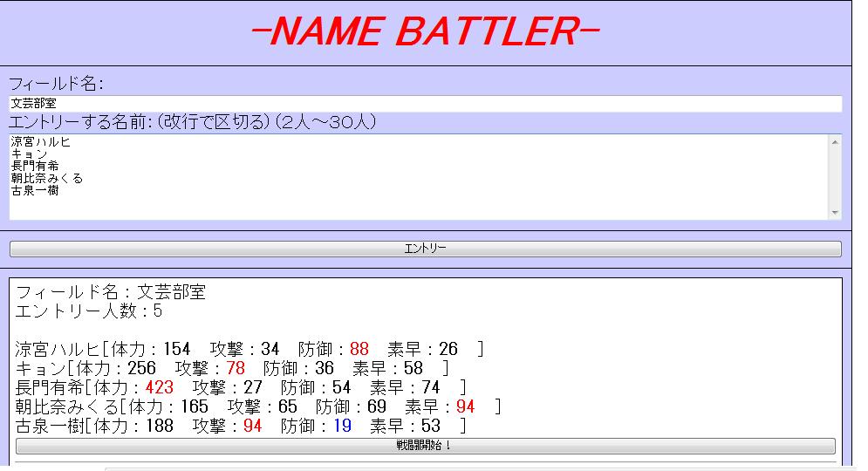Click 涼宮ハルヒ's stamina value 154
868x471 pixels.
click(x=176, y=349)
